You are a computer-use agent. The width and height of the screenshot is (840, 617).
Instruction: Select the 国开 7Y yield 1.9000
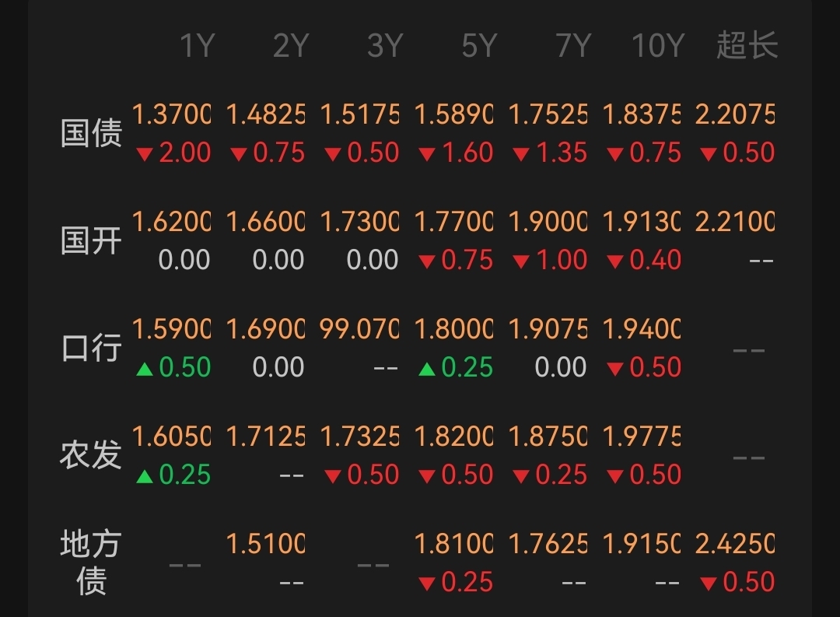pyautogui.click(x=548, y=223)
